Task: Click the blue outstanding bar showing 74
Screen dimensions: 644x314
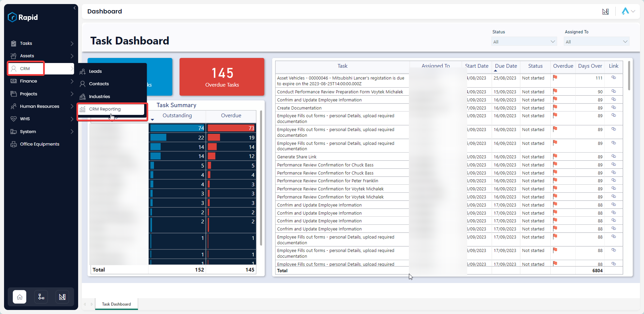Action: [177, 128]
